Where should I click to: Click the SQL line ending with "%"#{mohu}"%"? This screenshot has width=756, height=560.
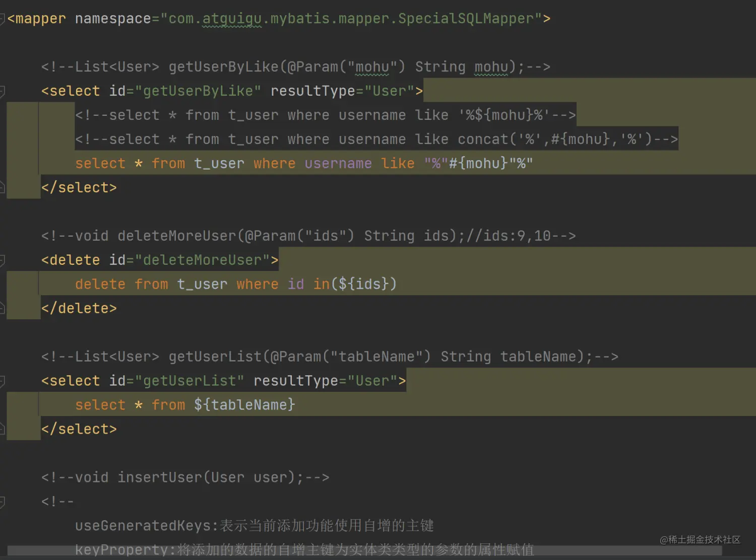(x=304, y=164)
